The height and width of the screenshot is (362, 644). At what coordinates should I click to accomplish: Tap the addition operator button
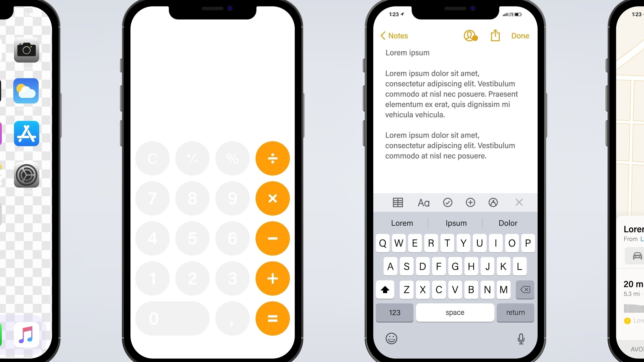pos(272,278)
